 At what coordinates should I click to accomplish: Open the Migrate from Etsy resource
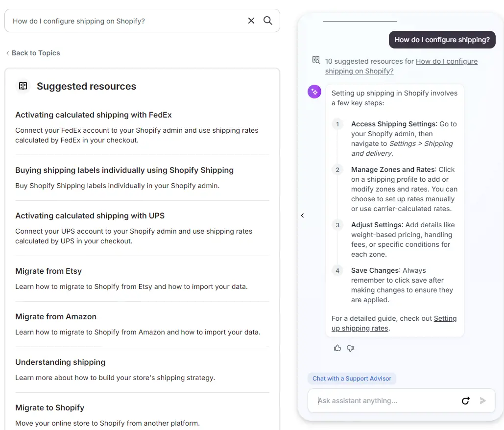[x=48, y=271]
